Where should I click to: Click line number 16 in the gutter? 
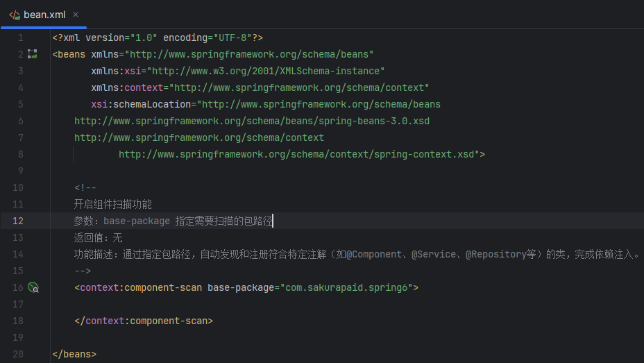[x=18, y=287]
